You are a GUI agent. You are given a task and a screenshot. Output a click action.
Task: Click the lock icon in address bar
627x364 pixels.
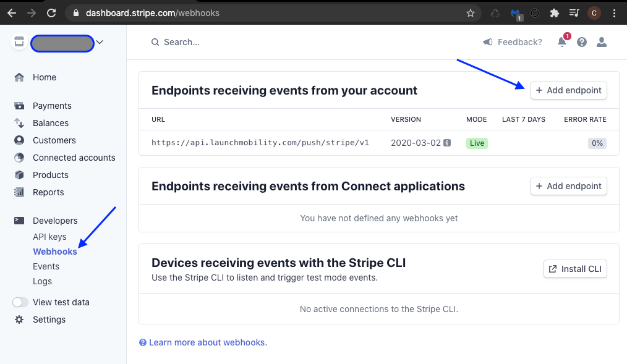click(76, 13)
